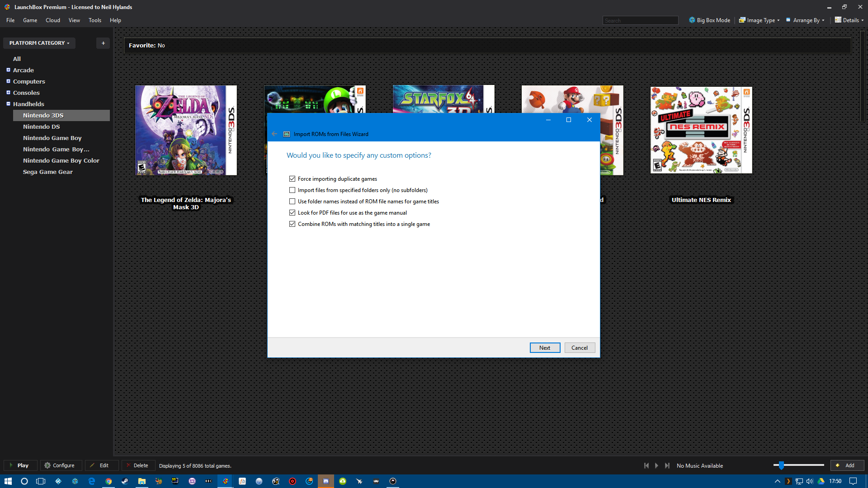Screen dimensions: 868x488
Task: Open Cortana search circle in taskbar
Action: click(x=24, y=481)
